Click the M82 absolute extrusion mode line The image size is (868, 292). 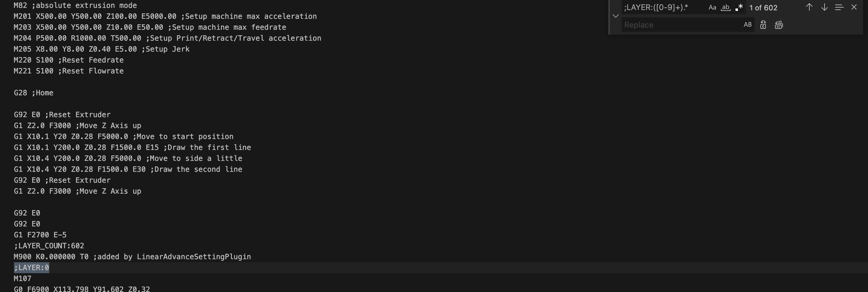(75, 5)
